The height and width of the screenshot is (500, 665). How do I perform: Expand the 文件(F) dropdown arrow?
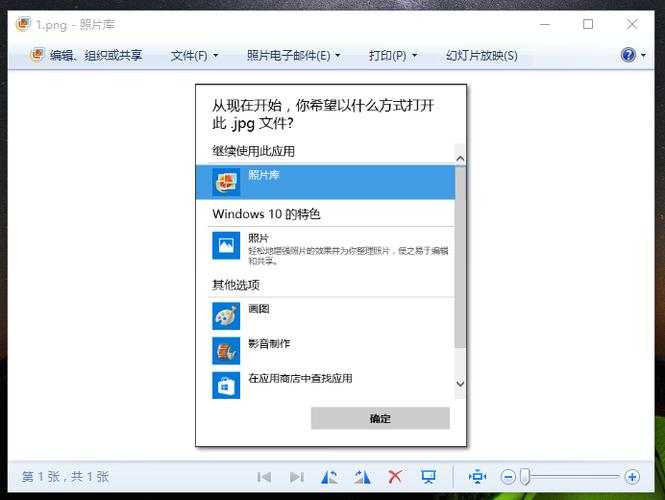pyautogui.click(x=215, y=56)
